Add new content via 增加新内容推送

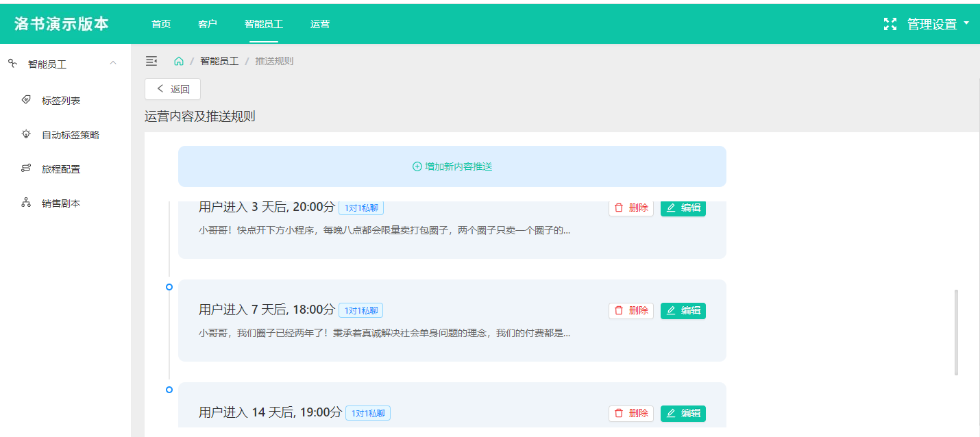coord(452,166)
